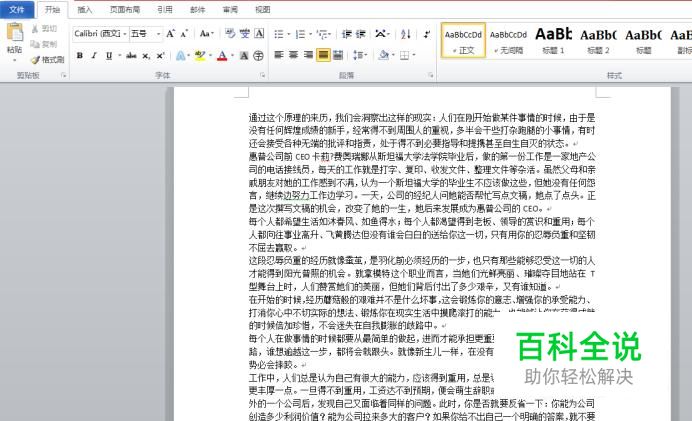The width and height of the screenshot is (692, 421).
Task: Expand the Multilevel List dropdown
Action: [330, 34]
